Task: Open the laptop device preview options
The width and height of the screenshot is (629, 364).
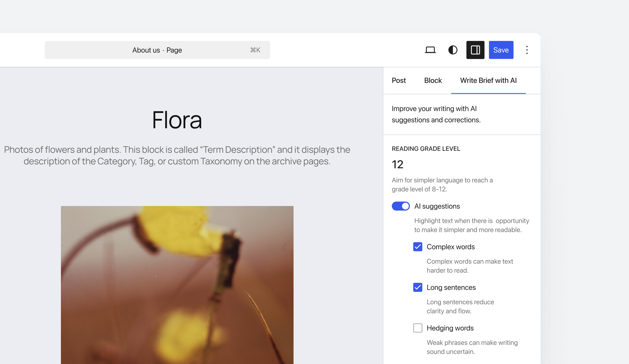Action: 430,50
